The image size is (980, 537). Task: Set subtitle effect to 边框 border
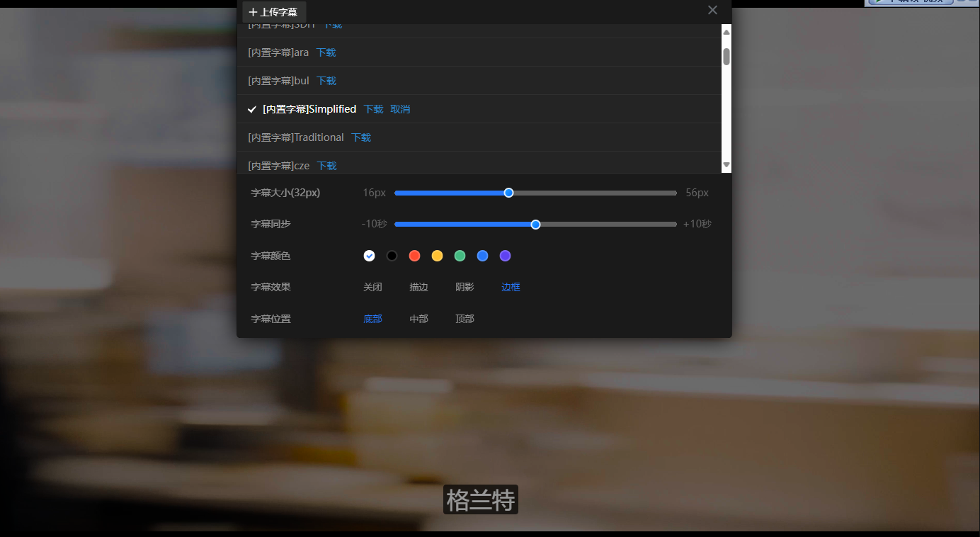[511, 287]
